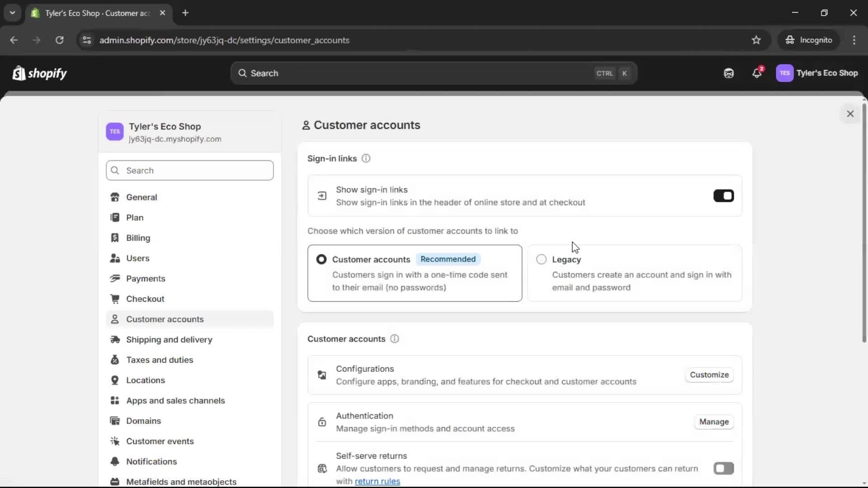
Task: Open Chrome's three-dot menu
Action: [x=854, y=40]
